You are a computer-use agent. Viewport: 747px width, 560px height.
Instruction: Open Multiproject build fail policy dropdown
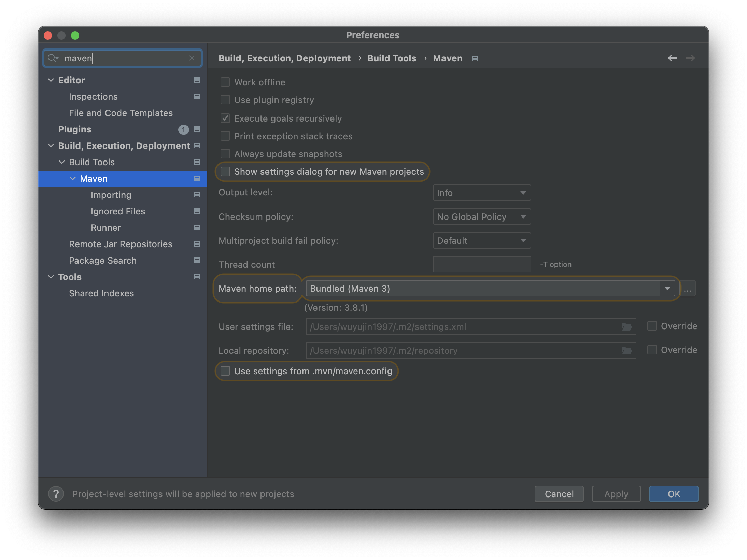(x=482, y=241)
